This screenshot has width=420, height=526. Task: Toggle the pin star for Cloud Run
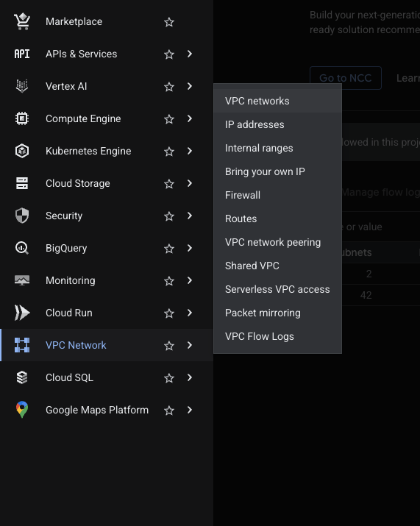[x=169, y=313]
